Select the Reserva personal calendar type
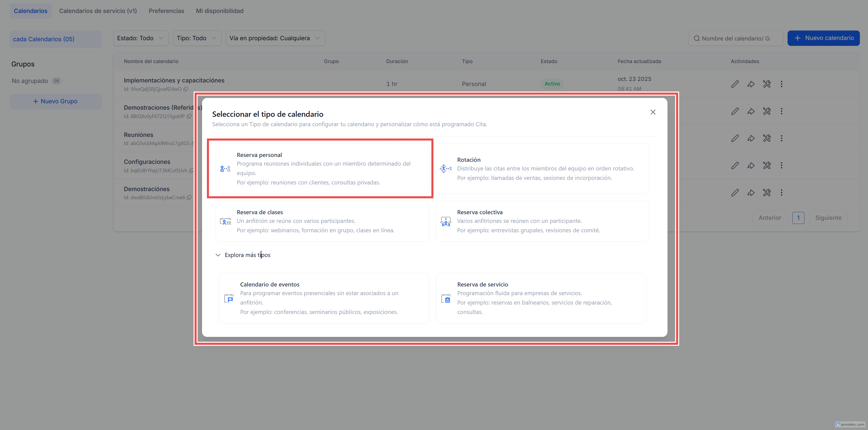The image size is (868, 430). (322, 168)
